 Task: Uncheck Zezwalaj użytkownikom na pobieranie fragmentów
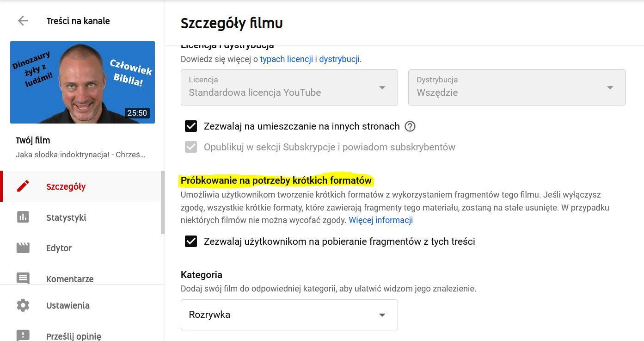tap(191, 241)
